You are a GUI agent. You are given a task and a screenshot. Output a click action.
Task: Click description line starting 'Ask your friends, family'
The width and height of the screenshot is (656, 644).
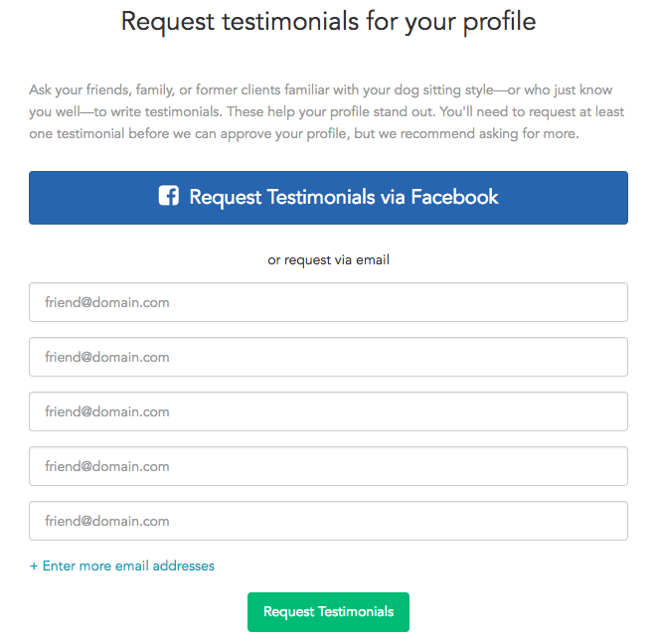coord(320,90)
